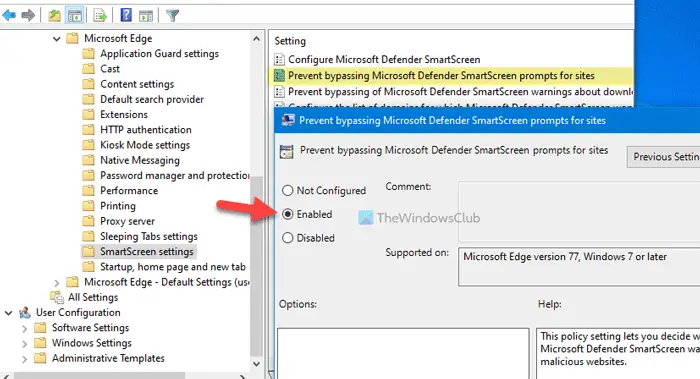Open Help using the question mark icon
The height and width of the screenshot is (379, 700).
coord(126,15)
